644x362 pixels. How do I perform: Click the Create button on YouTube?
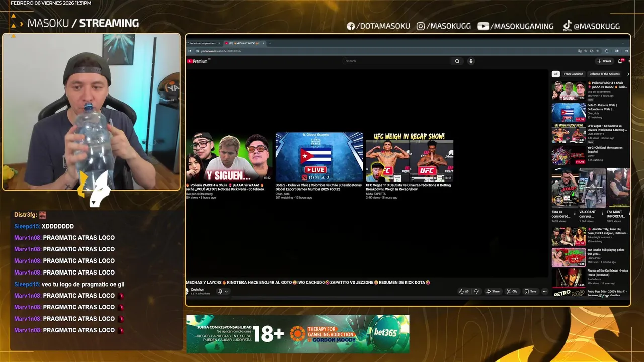tap(604, 61)
